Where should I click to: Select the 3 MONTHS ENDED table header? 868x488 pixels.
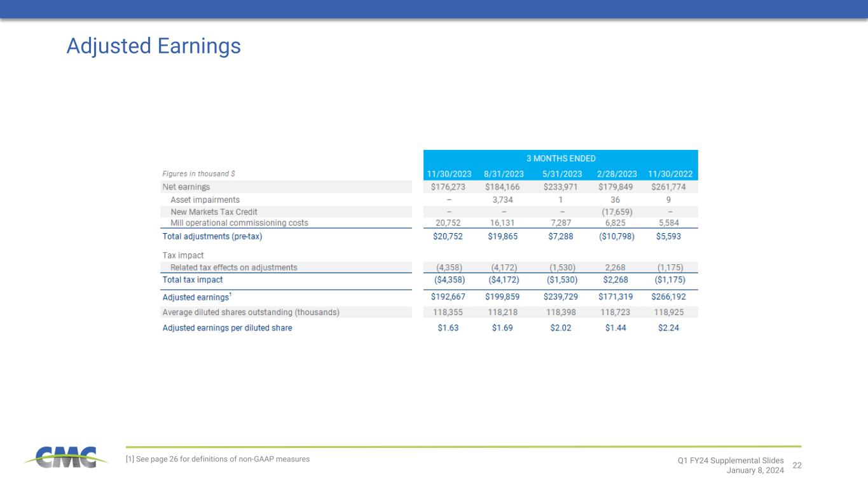(560, 158)
